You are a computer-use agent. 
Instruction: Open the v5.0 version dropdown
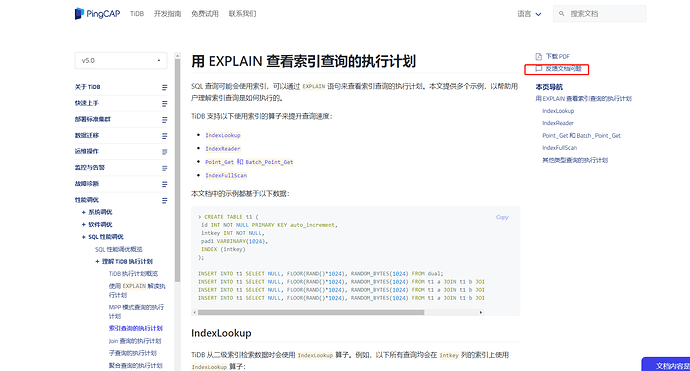[x=121, y=61]
